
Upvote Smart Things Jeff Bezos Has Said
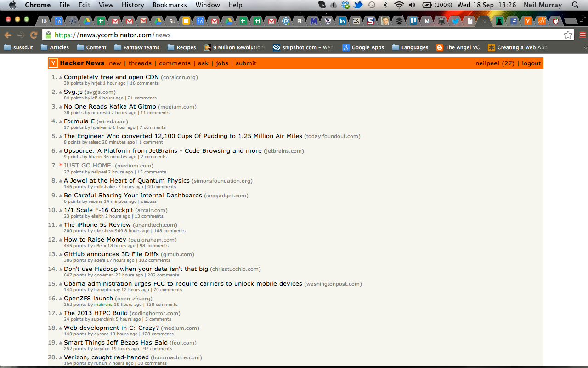tap(61, 343)
